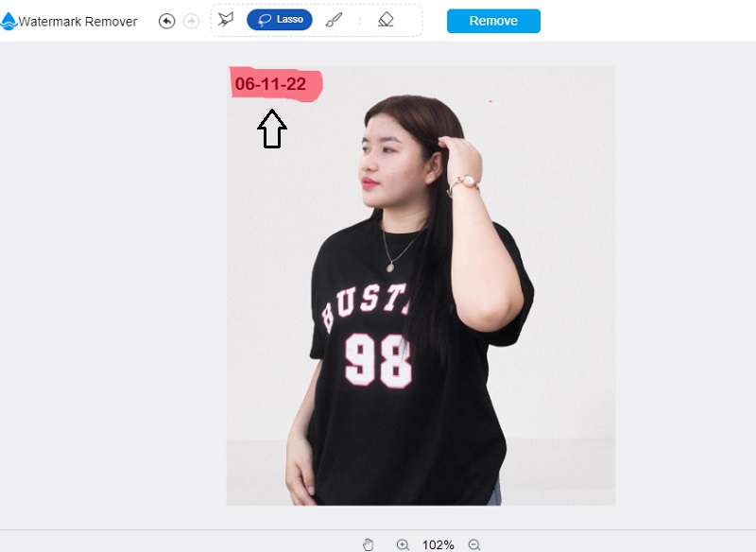Select the Polygonal selection tool
This screenshot has height=552, width=756.
pos(226,20)
